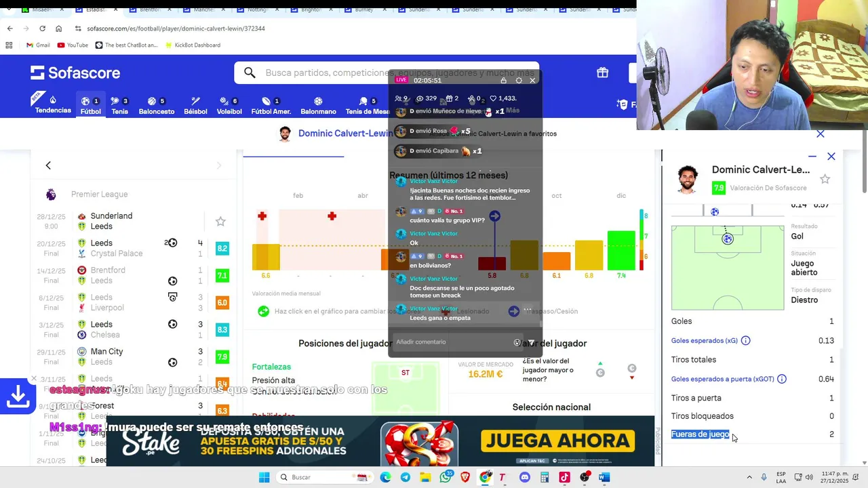Open Discord from the taskbar
The image size is (868, 488).
[524, 477]
